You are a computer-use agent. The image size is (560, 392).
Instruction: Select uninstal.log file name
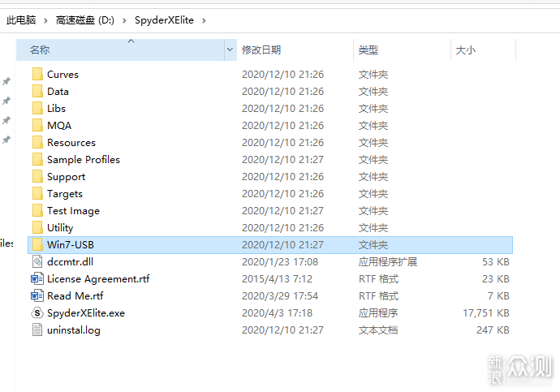coord(74,330)
